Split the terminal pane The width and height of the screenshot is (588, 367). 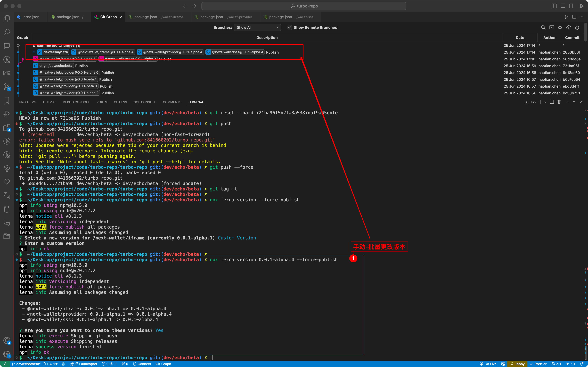pyautogui.click(x=552, y=102)
